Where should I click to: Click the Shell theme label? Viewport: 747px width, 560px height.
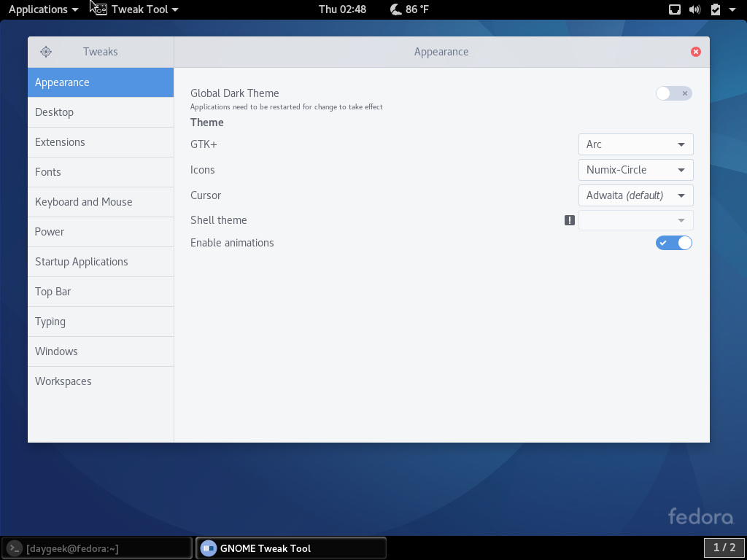(x=218, y=220)
